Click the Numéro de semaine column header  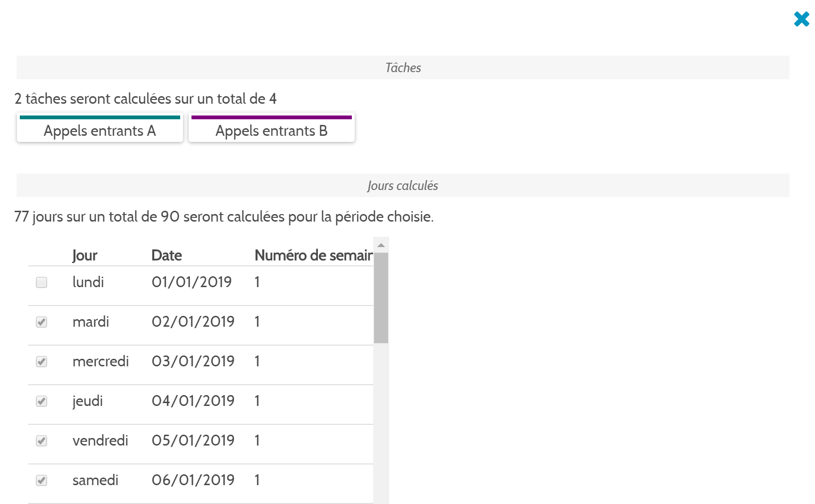point(314,256)
